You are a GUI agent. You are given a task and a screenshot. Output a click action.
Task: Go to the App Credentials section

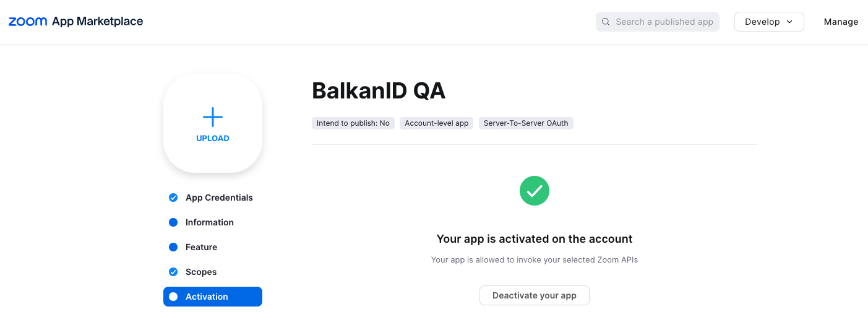(x=219, y=198)
